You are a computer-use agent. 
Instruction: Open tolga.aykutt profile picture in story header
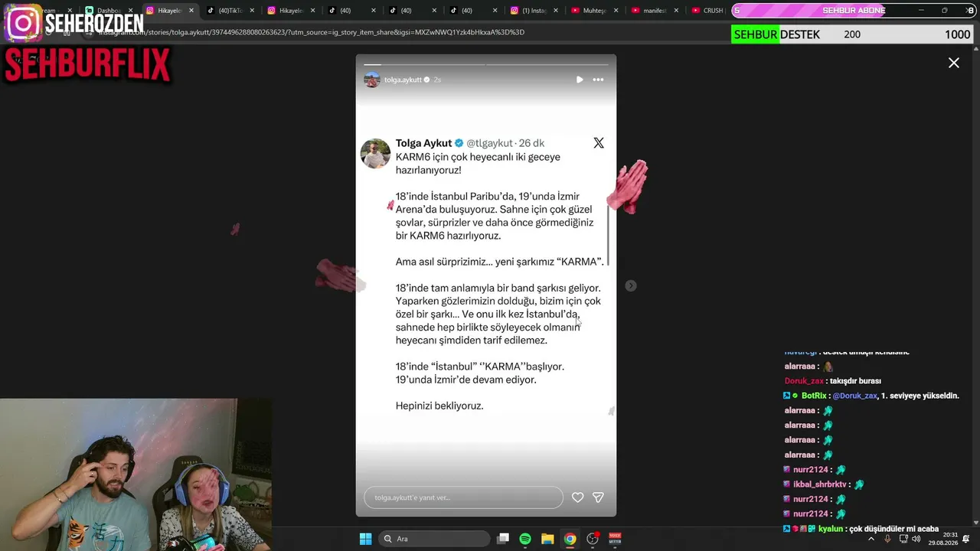coord(372,80)
